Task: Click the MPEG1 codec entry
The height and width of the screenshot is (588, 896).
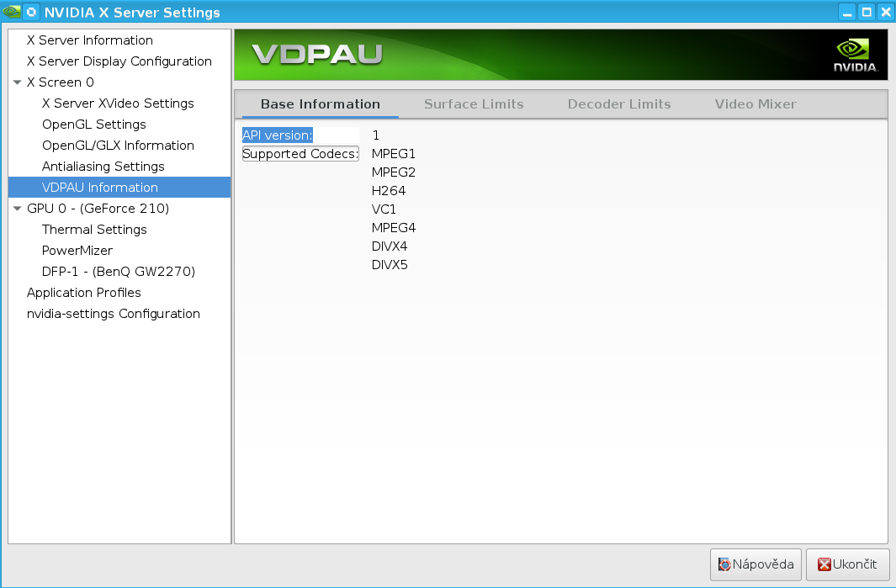Action: click(393, 154)
